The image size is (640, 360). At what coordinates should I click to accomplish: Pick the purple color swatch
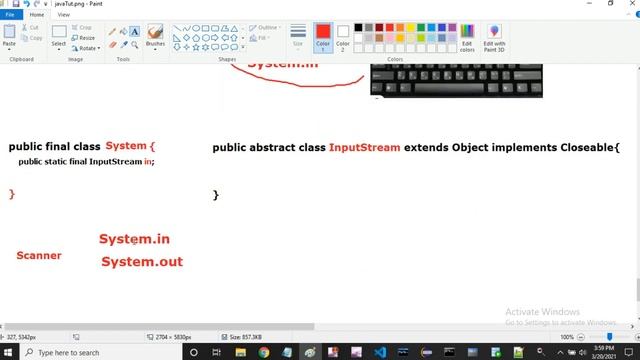point(452,27)
